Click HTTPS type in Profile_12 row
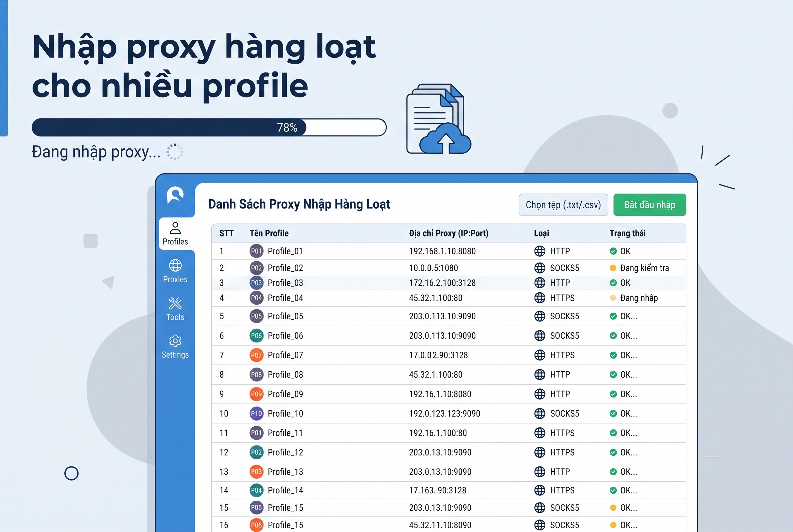 tap(562, 452)
